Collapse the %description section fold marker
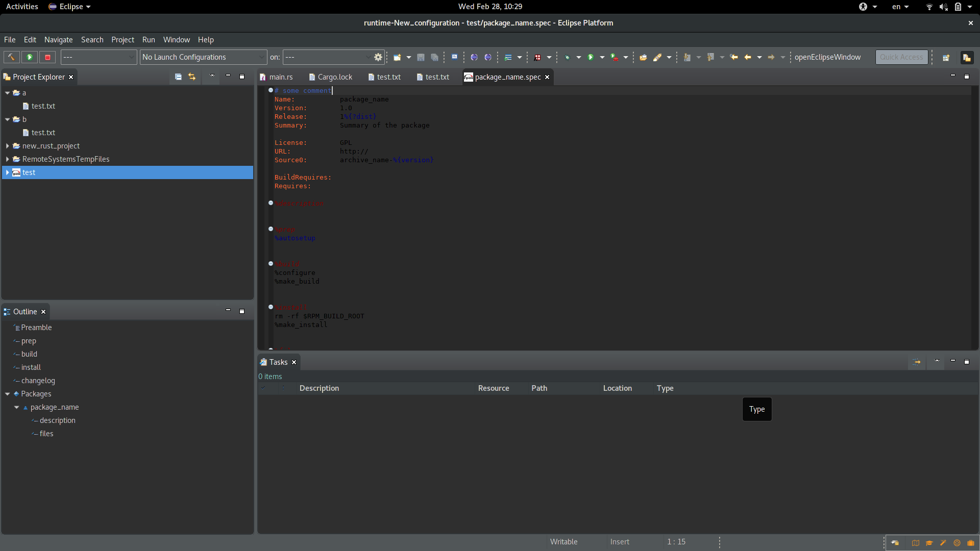 click(271, 203)
